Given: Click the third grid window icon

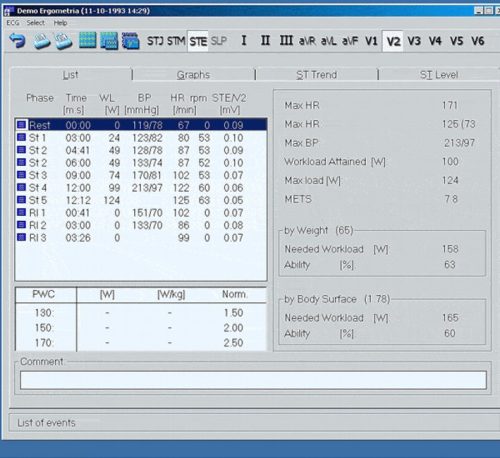Looking at the screenshot, I should 131,41.
